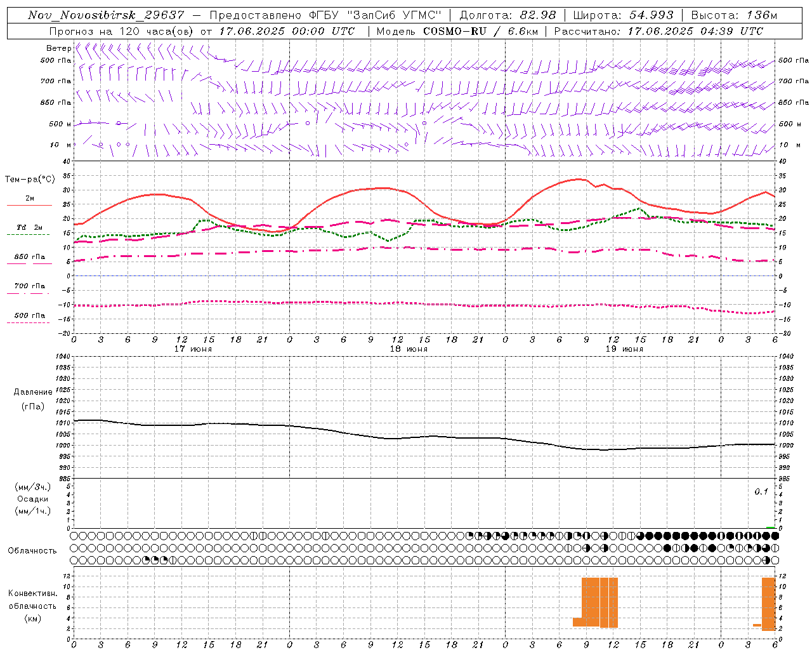The width and height of the screenshot is (812, 650).
Task: Click the "(мм/1ч.)" precipitation unit label
Action: (x=33, y=512)
